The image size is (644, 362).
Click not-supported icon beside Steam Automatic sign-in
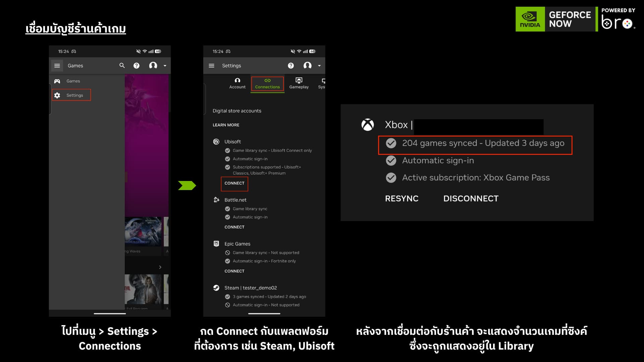[227, 305]
